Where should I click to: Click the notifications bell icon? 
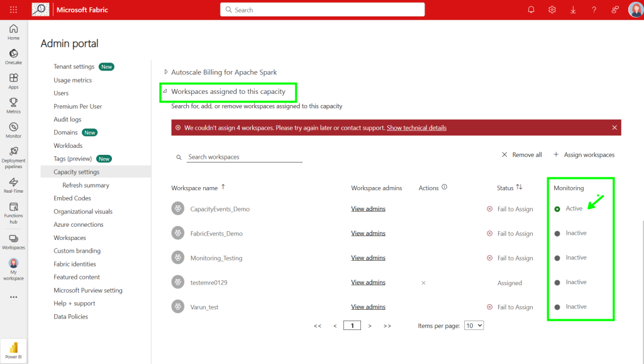tap(531, 9)
